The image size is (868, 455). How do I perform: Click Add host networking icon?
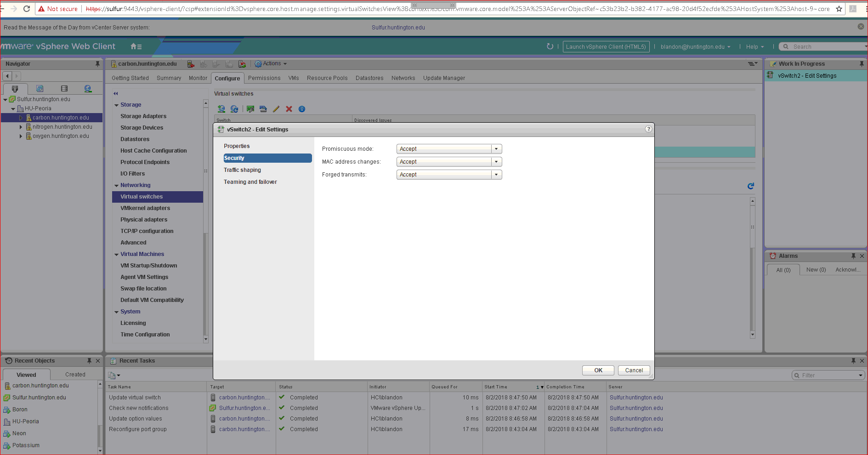pyautogui.click(x=221, y=109)
